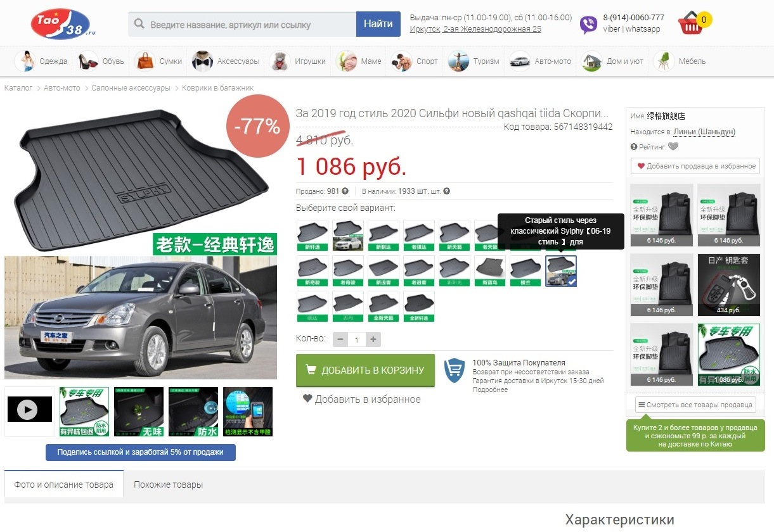Choose the 全新天籁 variant option
The width and height of the screenshot is (774, 532).
tap(384, 307)
